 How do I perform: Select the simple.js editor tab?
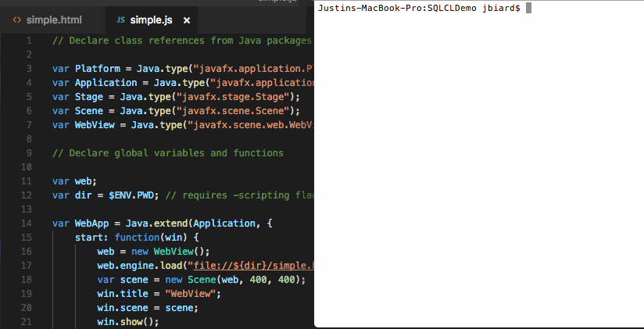tap(151, 20)
